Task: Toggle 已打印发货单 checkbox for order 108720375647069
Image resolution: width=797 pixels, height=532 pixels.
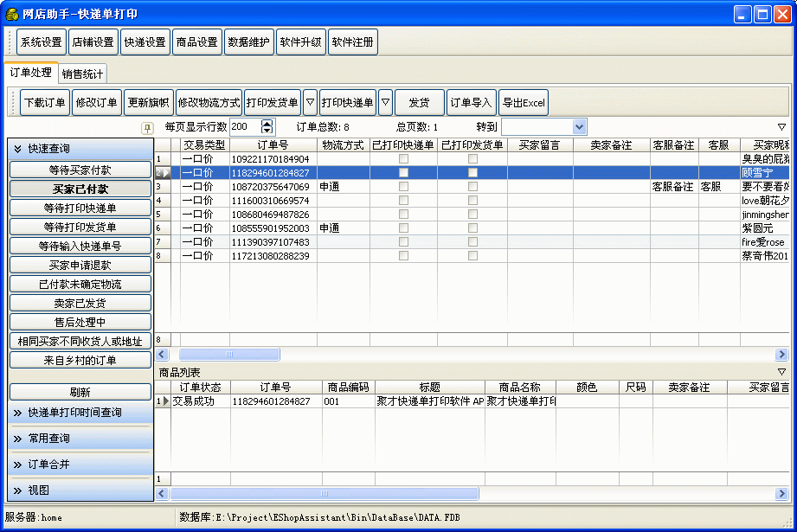Action: point(472,187)
